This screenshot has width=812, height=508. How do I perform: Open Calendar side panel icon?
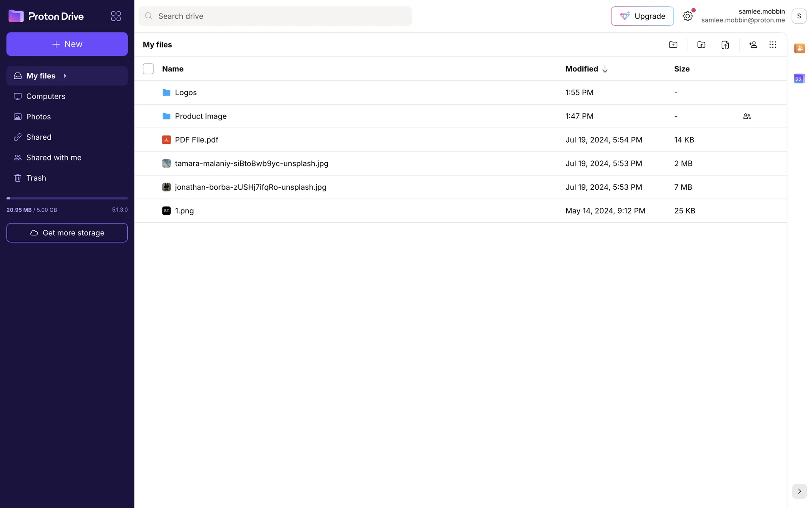click(x=799, y=79)
